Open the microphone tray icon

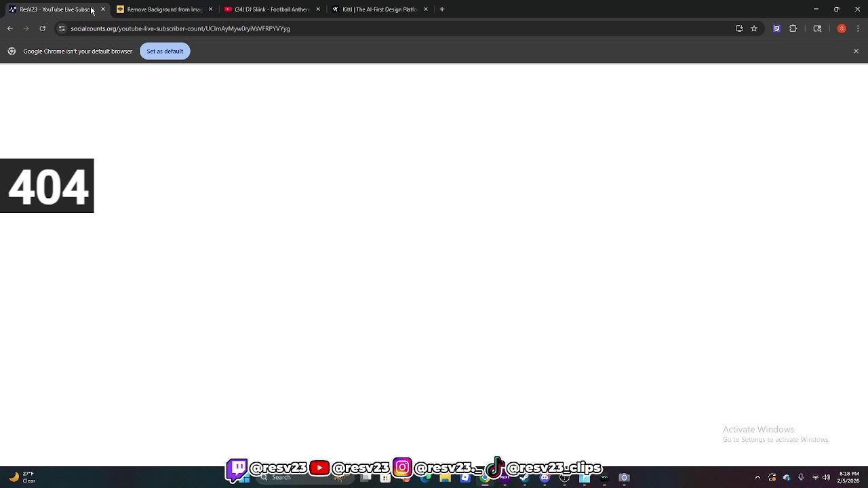click(801, 477)
